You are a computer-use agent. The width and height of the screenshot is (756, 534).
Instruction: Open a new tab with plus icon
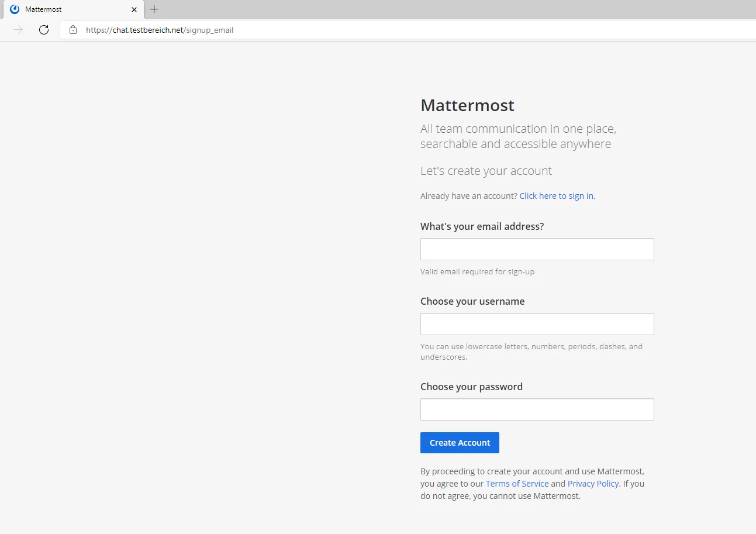(x=154, y=9)
